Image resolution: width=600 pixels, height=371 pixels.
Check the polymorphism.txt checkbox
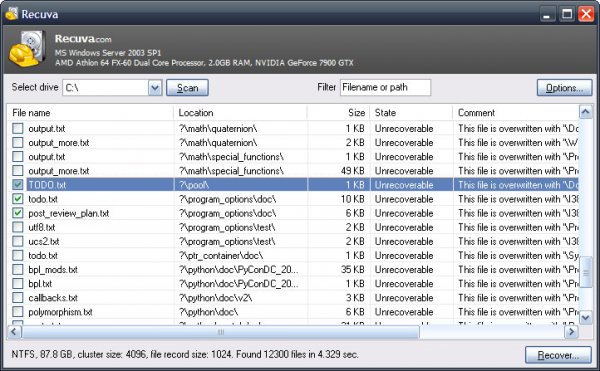18,311
